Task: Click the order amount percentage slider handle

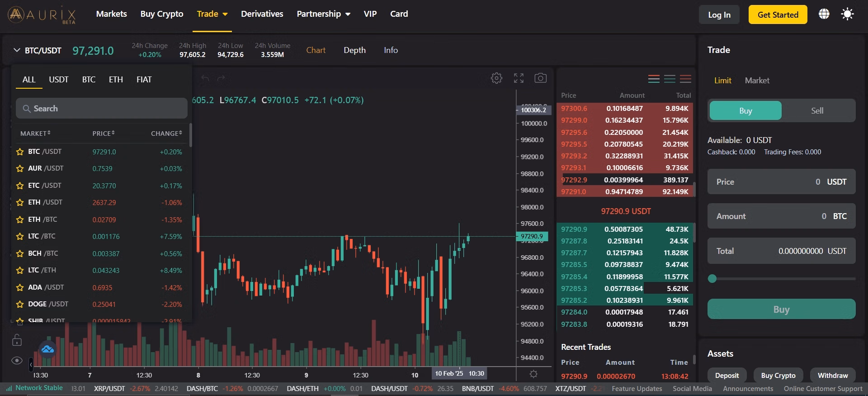Action: click(x=712, y=279)
